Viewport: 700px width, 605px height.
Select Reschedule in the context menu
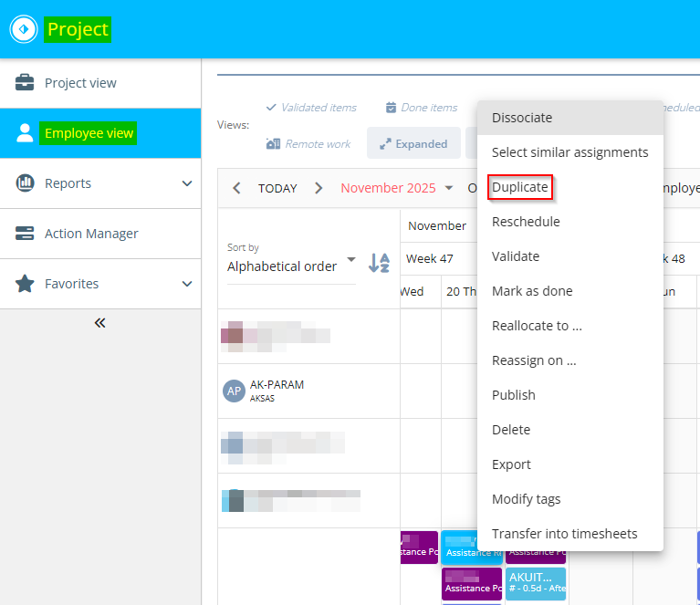(526, 222)
